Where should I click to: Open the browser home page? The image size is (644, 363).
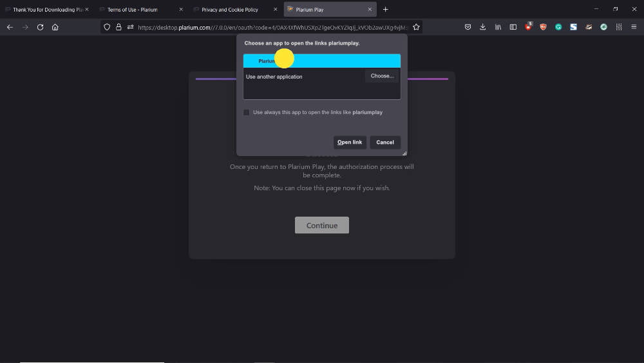tap(55, 27)
